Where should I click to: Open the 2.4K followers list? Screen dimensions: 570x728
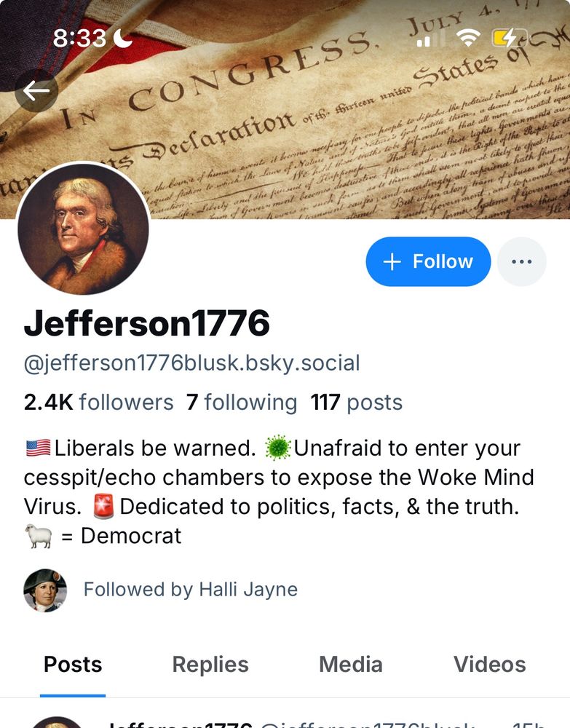pos(98,402)
